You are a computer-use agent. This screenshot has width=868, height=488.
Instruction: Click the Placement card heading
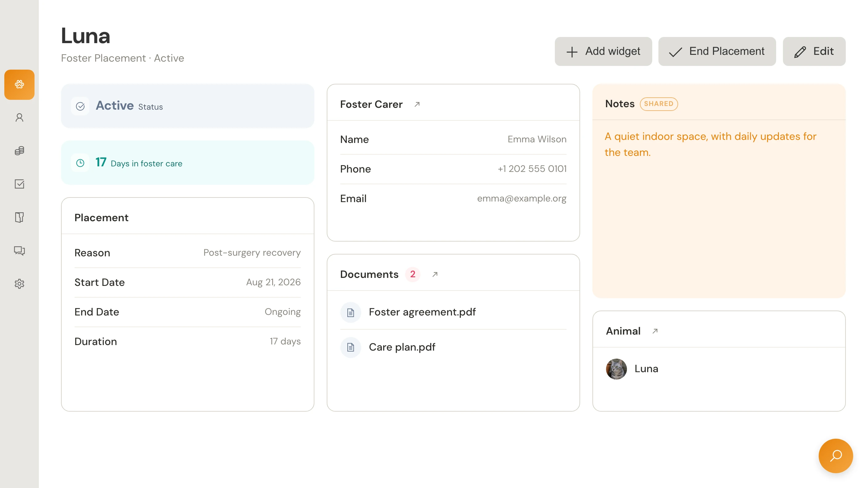click(101, 218)
